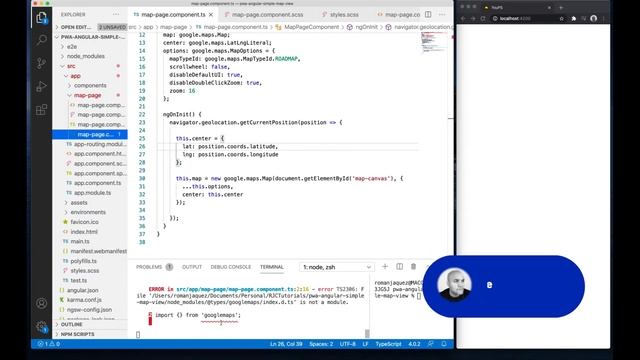Image resolution: width=640 pixels, height=360 pixels.
Task: Reload the page in browser window
Action: click(483, 18)
